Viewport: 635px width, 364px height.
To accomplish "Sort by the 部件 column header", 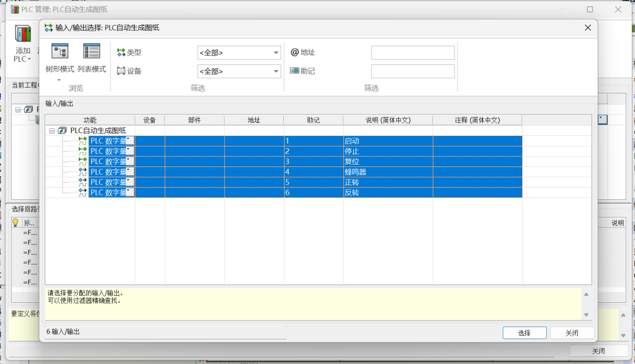I will pos(195,120).
